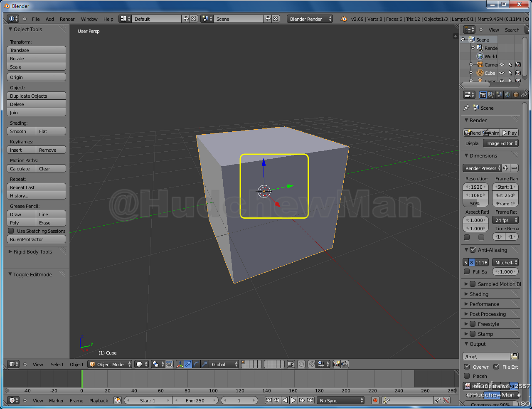Image resolution: width=532 pixels, height=409 pixels.
Task: Open the Constraints tab chain-link icon
Action: (x=524, y=95)
